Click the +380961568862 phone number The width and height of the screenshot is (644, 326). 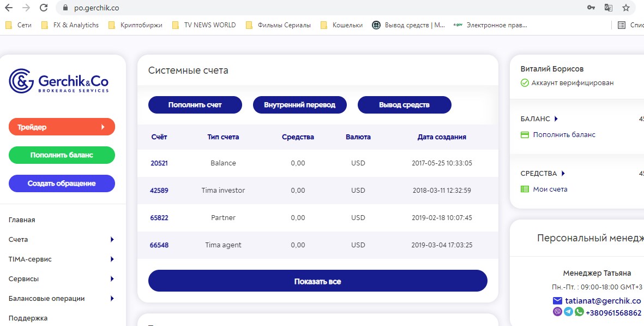[613, 313]
